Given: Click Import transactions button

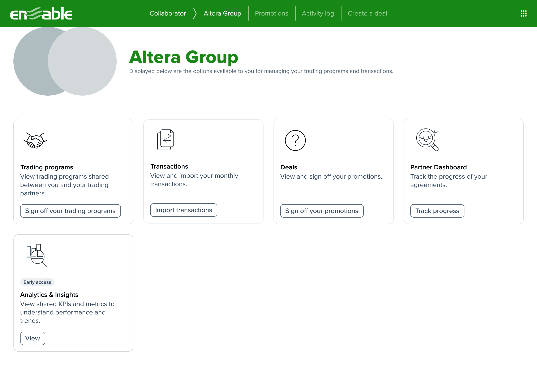Looking at the screenshot, I should coord(184,210).
